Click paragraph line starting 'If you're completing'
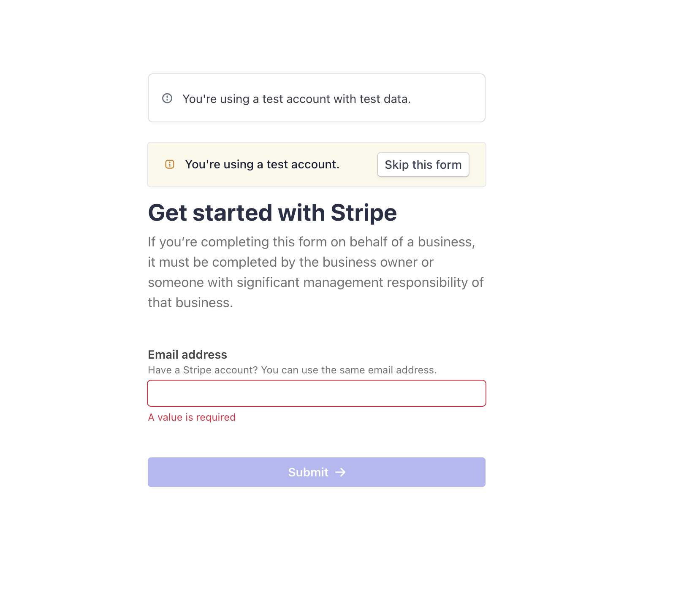The width and height of the screenshot is (700, 600). [311, 242]
